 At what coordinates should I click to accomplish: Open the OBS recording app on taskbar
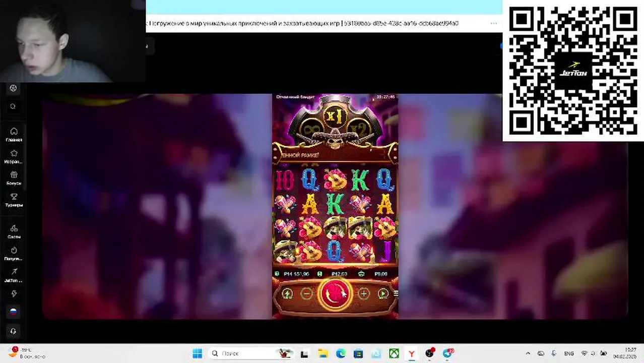(x=429, y=353)
